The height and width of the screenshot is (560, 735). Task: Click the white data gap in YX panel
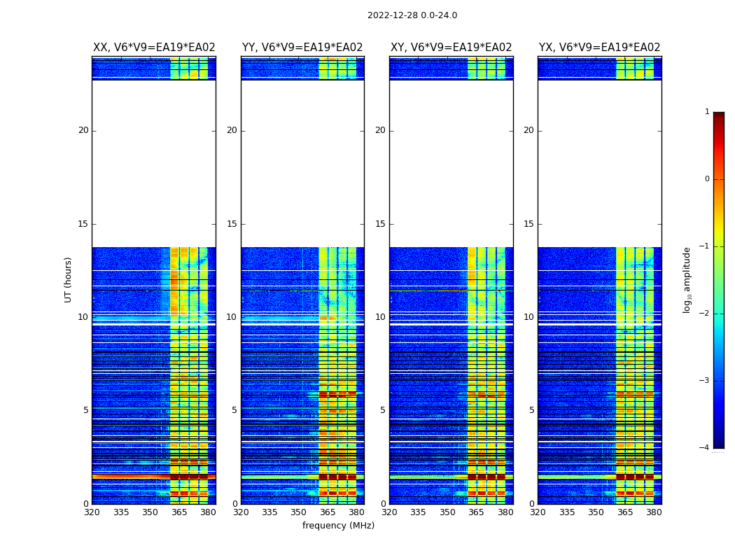click(599, 163)
